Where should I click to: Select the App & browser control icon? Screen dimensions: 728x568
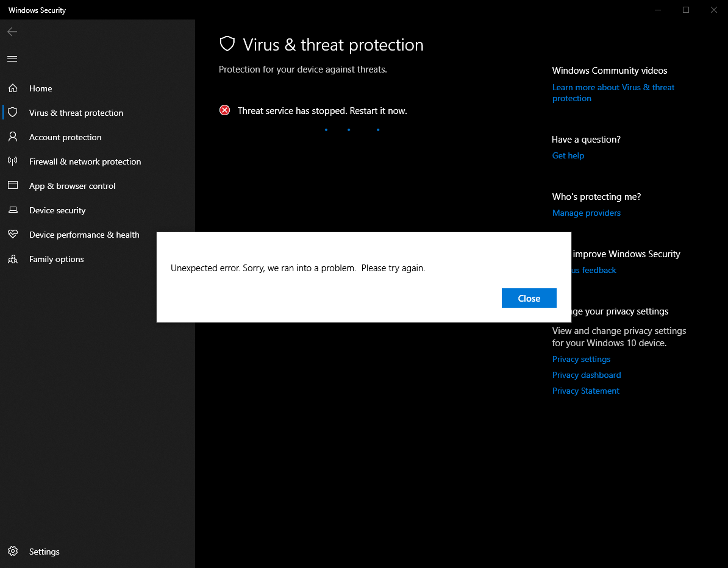[x=13, y=185]
